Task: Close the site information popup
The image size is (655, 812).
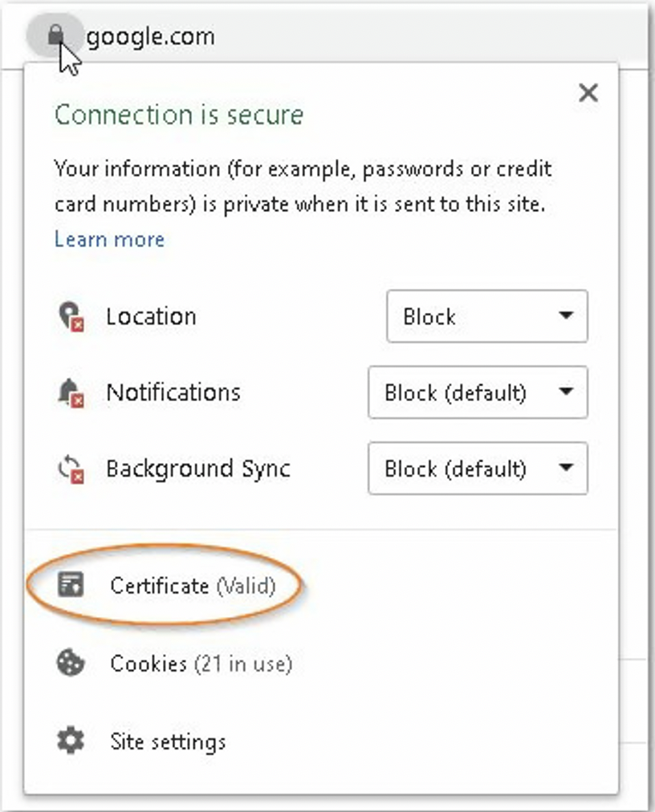Action: pyautogui.click(x=588, y=93)
